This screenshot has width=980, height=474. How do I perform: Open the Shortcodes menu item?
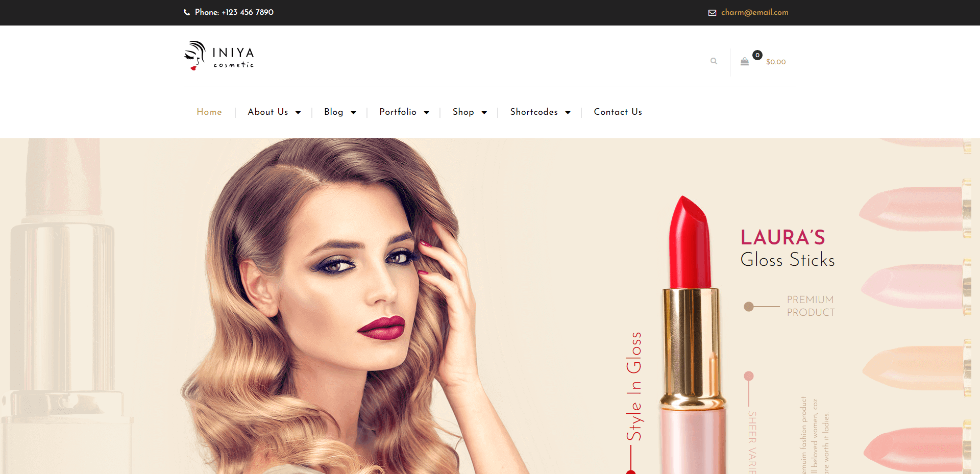[x=534, y=112]
